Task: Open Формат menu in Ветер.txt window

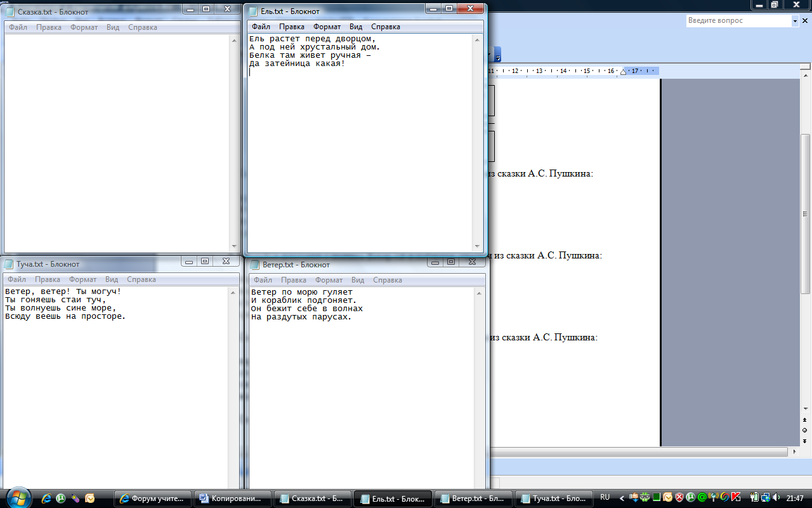Action: point(329,280)
